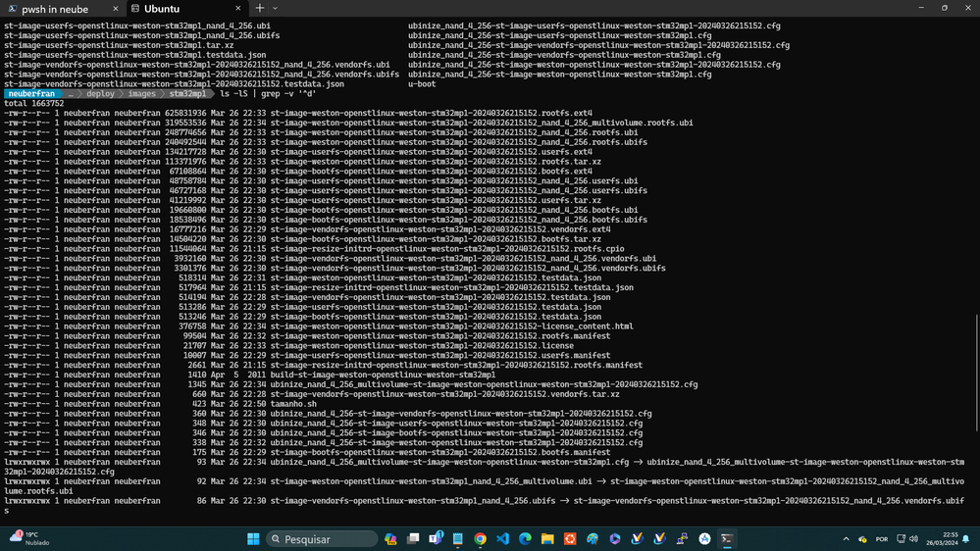Click the total 1663752 line
The height and width of the screenshot is (551, 980).
tap(33, 104)
